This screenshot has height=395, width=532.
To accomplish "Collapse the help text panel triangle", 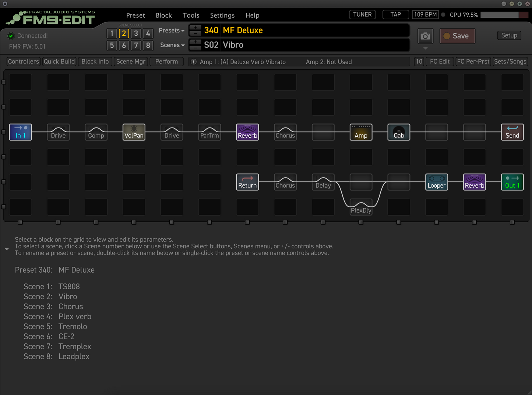I will (x=7, y=249).
